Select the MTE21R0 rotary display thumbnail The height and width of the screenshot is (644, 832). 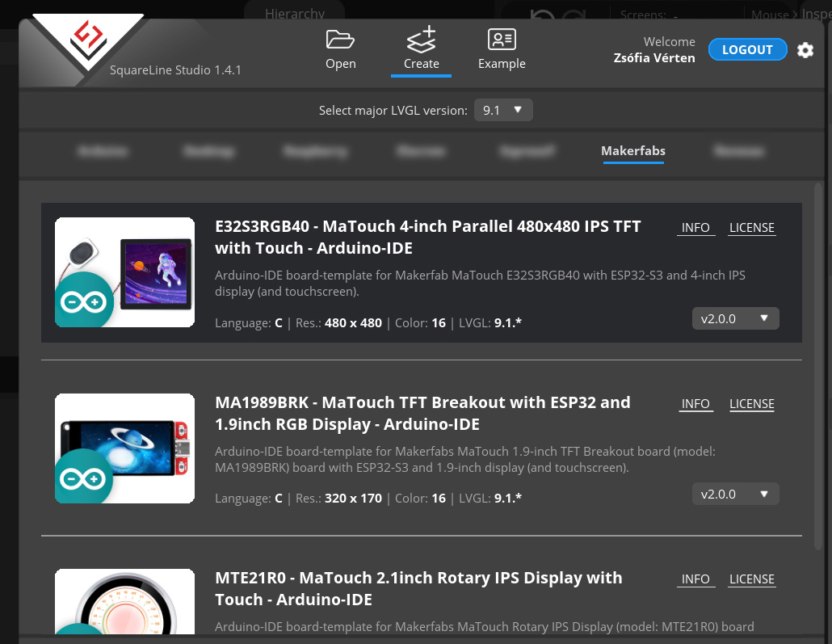coord(124,601)
